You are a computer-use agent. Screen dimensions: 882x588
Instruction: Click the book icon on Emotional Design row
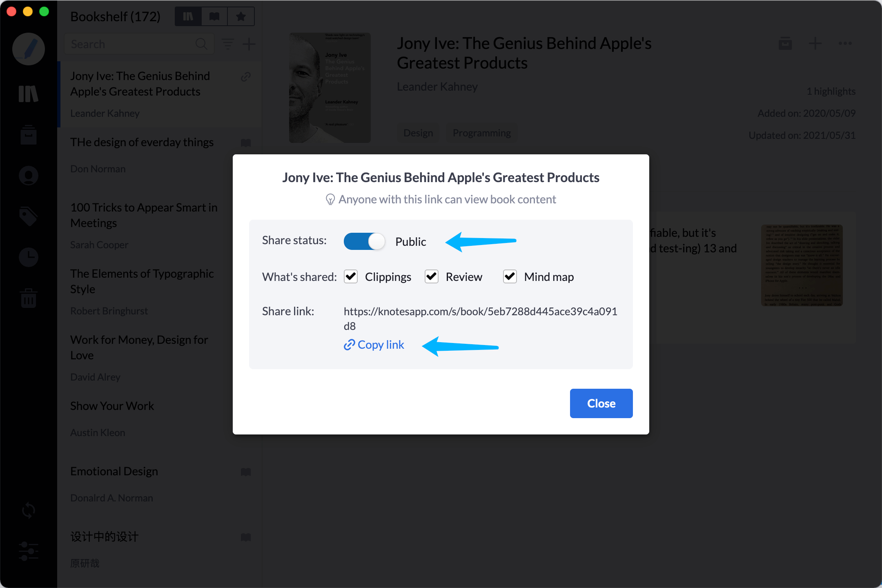tap(246, 472)
